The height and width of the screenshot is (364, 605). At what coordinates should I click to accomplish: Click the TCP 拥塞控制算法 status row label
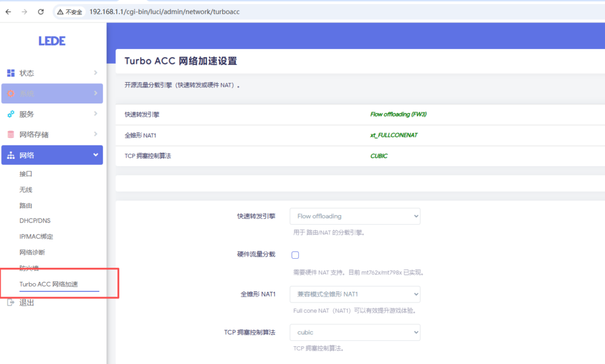coord(147,156)
